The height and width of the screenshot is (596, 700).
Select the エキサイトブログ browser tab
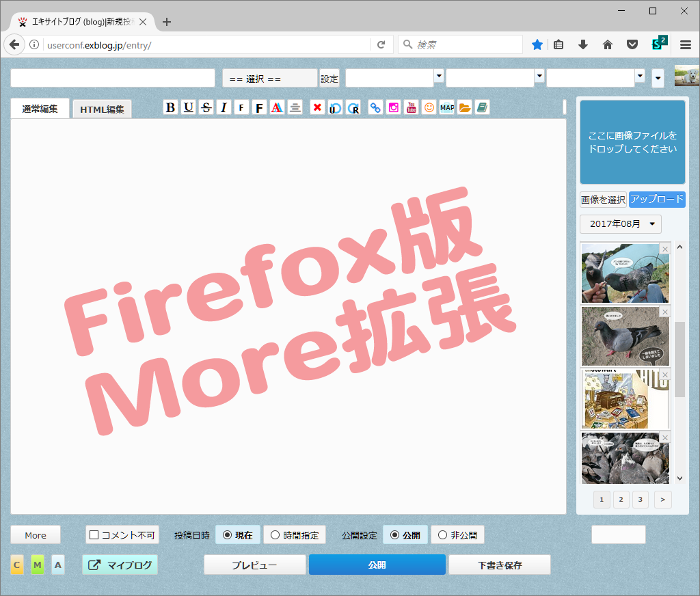83,22
